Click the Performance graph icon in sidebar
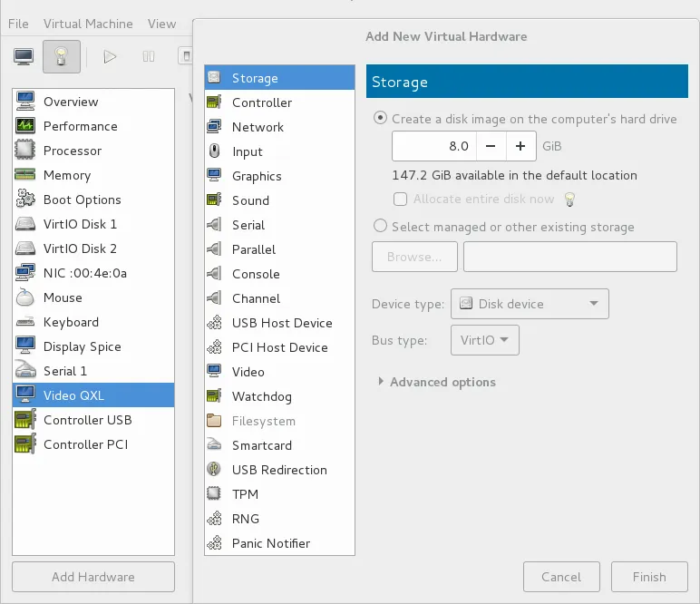700x604 pixels. pos(25,126)
